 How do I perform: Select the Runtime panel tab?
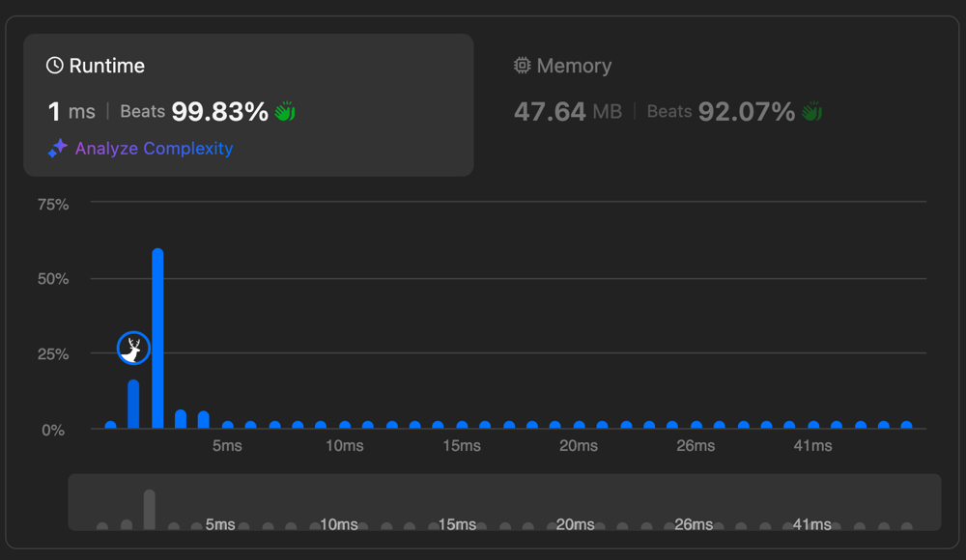click(x=248, y=104)
